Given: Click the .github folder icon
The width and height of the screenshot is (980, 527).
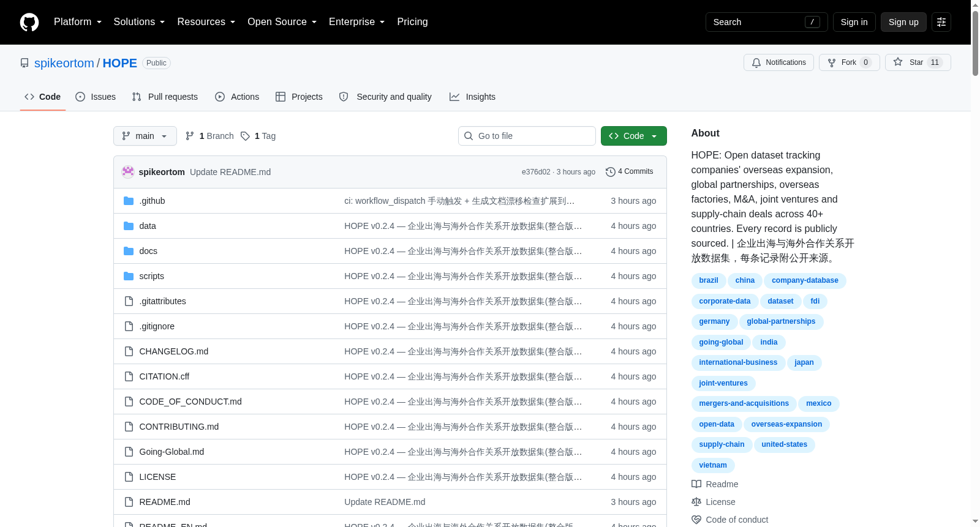Looking at the screenshot, I should 129,201.
